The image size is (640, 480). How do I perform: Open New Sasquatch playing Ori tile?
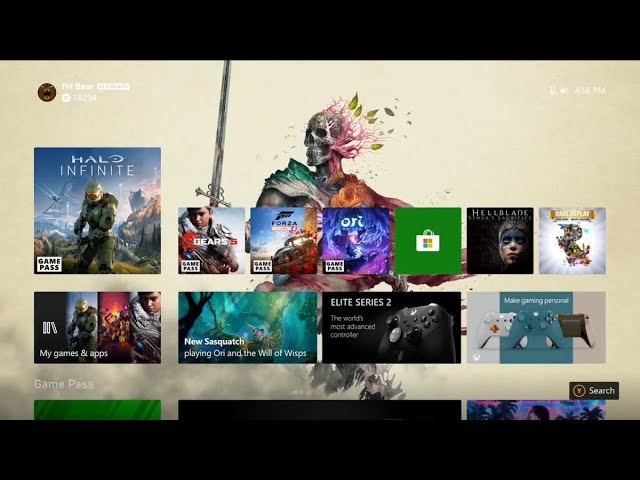point(247,327)
